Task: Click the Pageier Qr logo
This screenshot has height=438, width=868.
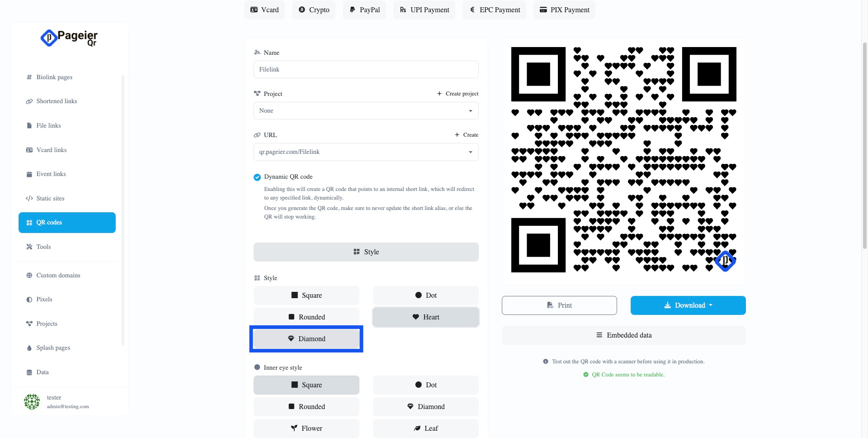Action: point(69,38)
